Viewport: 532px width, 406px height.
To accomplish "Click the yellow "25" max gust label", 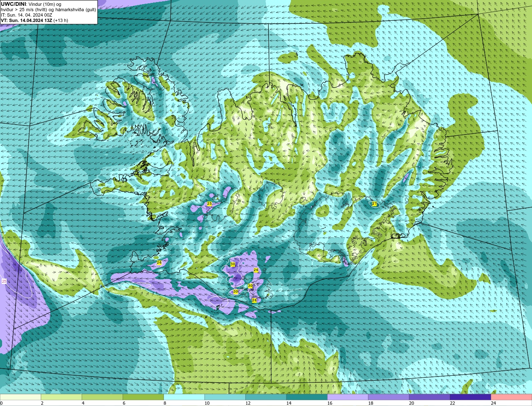I will 209,204.
